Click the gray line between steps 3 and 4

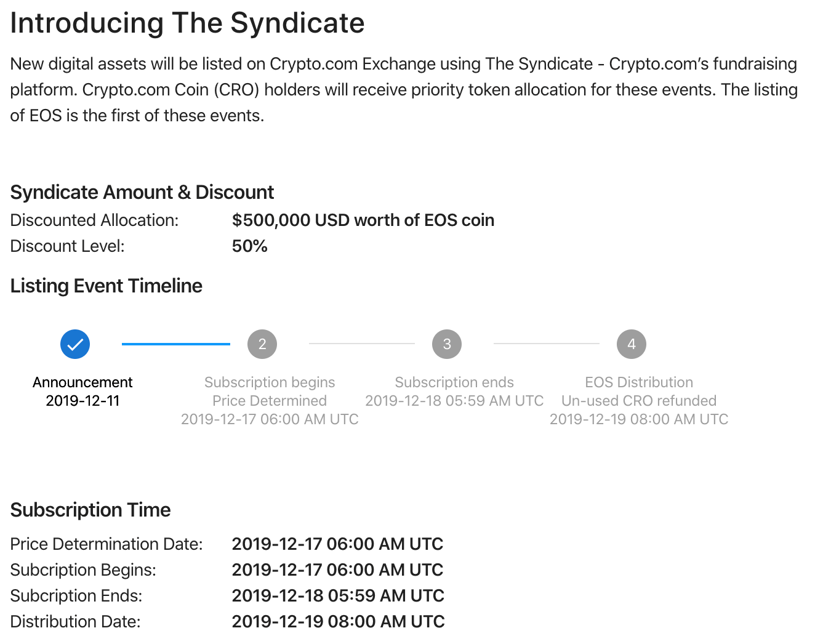[547, 344]
